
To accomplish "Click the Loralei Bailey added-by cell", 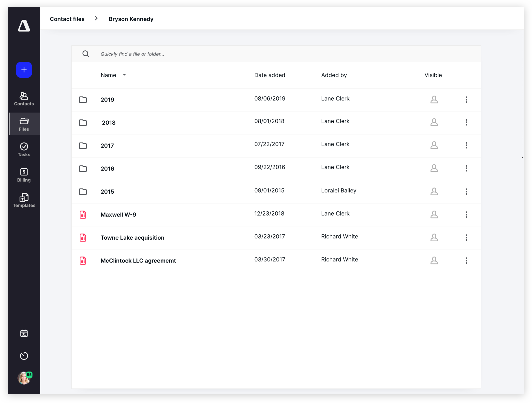I will pos(339,190).
